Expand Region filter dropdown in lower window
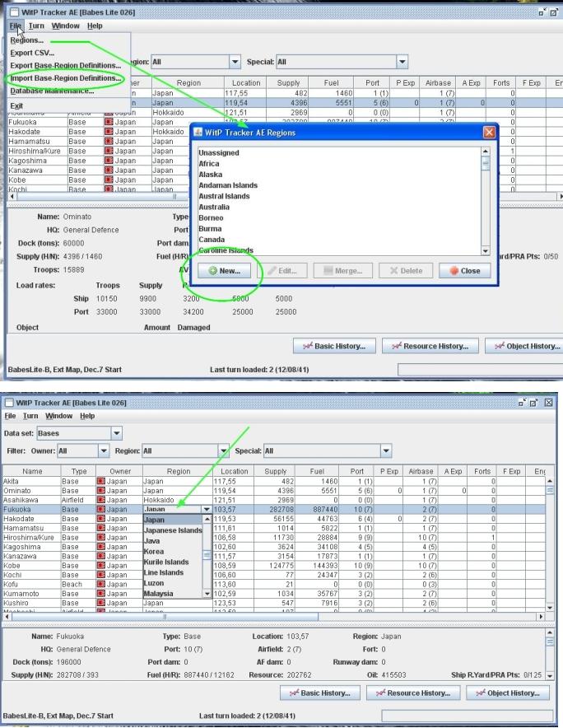This screenshot has width=563, height=728. [224, 450]
